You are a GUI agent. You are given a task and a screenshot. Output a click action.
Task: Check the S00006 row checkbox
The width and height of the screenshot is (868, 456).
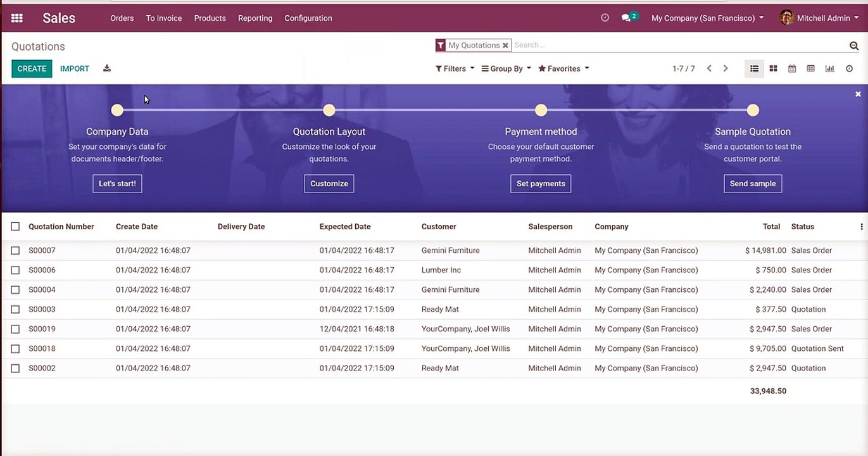pos(15,270)
